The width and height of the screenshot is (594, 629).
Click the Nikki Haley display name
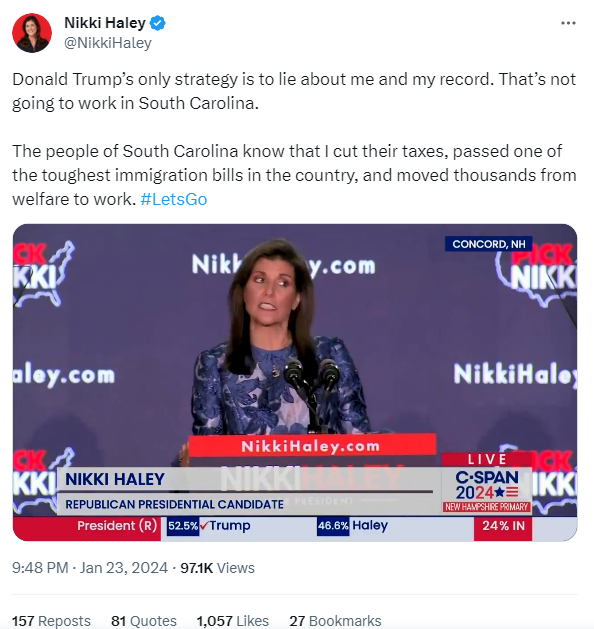(x=105, y=23)
